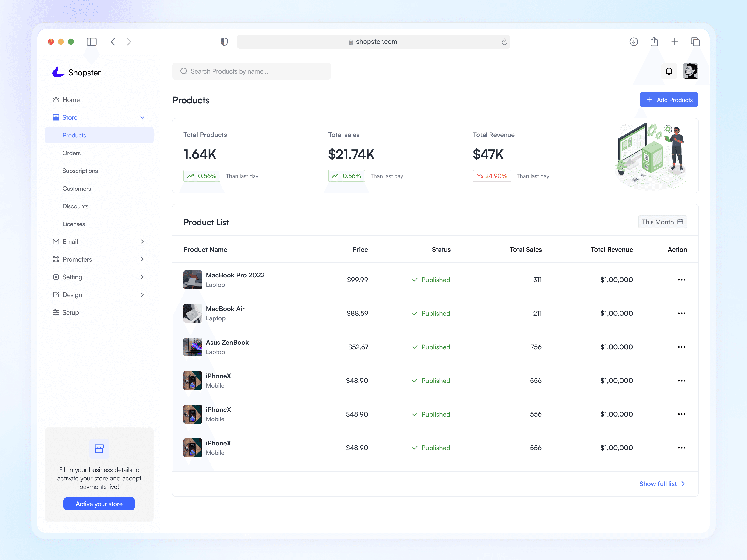
Task: Expand the Email menu section
Action: [x=142, y=242]
